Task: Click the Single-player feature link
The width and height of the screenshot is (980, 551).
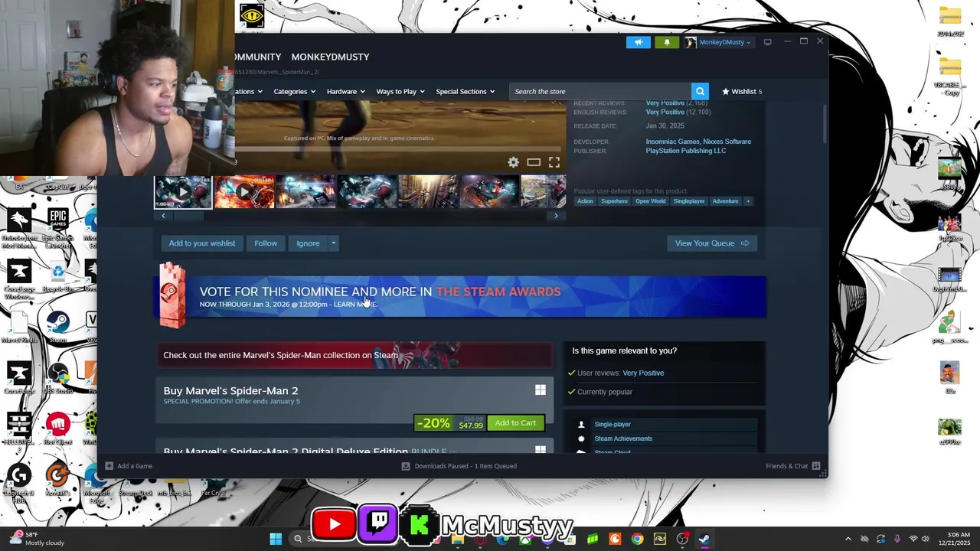Action: (612, 425)
